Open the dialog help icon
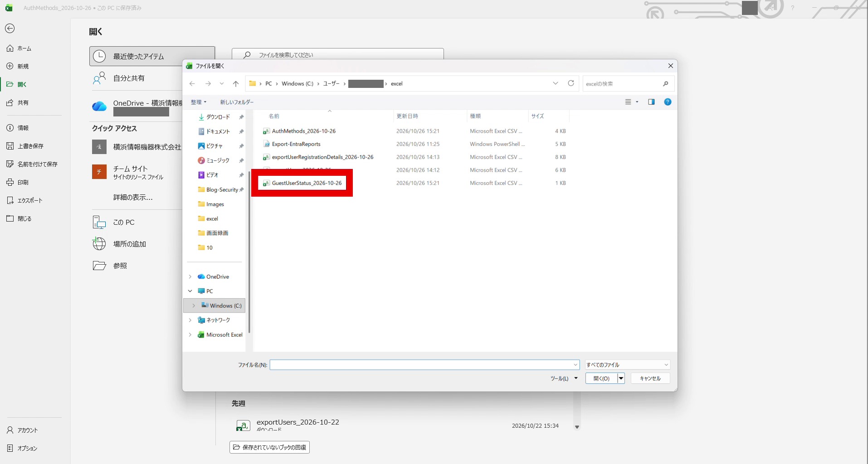Viewport: 868px width, 464px height. coord(668,102)
